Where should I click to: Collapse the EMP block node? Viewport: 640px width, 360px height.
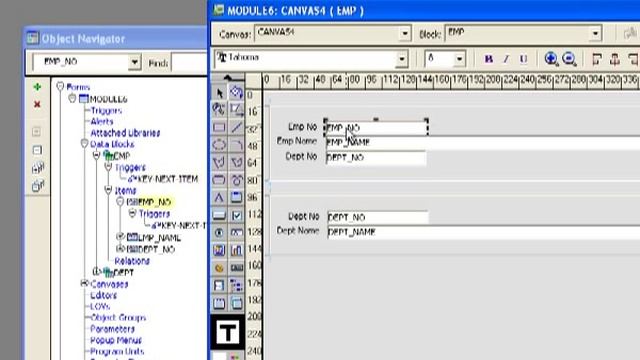click(x=96, y=155)
